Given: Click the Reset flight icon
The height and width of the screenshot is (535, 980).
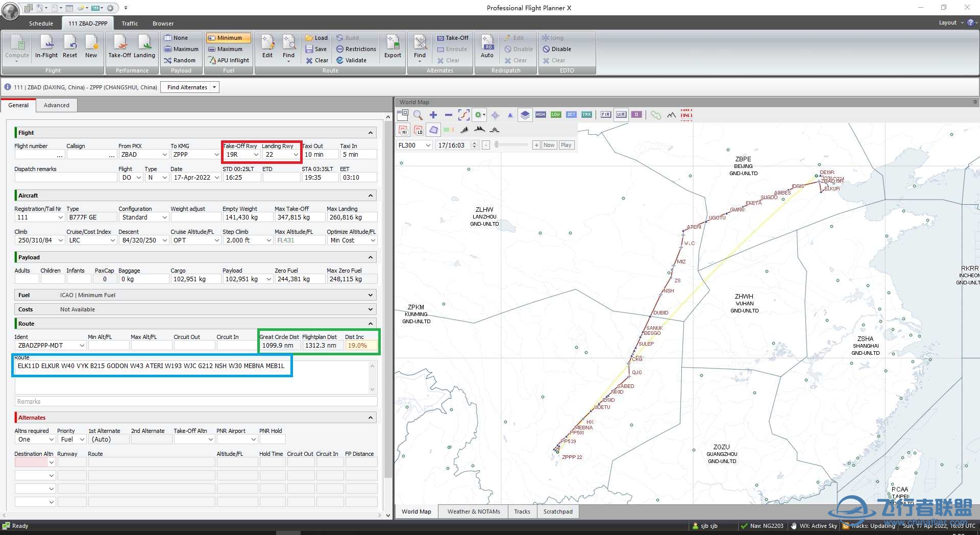Looking at the screenshot, I should [70, 46].
